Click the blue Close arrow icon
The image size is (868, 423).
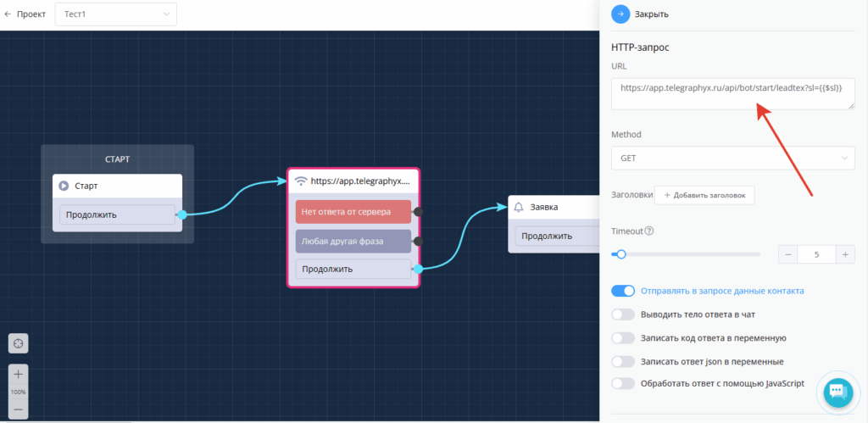pyautogui.click(x=620, y=14)
